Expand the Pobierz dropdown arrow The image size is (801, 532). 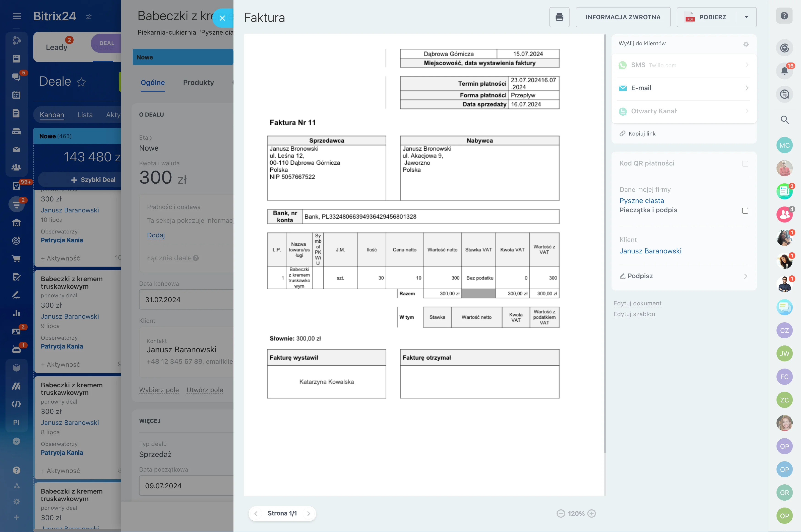[x=746, y=17]
